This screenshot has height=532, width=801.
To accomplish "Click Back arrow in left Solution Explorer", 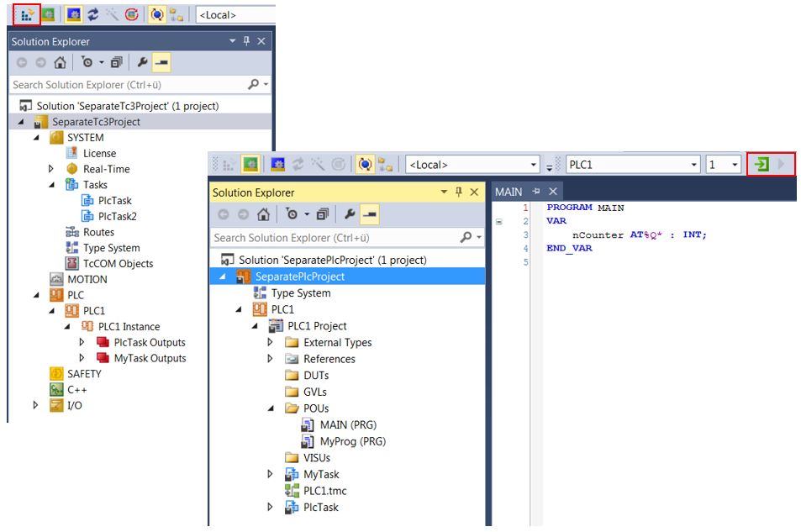I will [22, 62].
